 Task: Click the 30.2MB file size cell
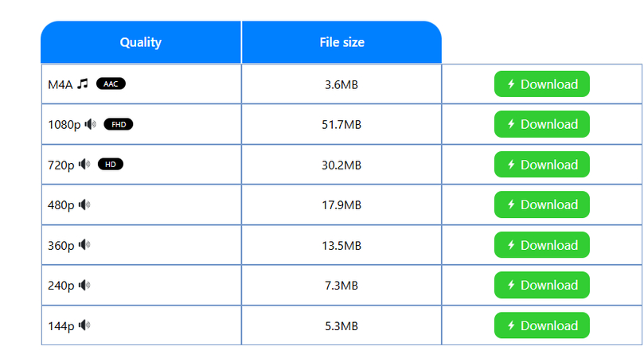coord(342,165)
